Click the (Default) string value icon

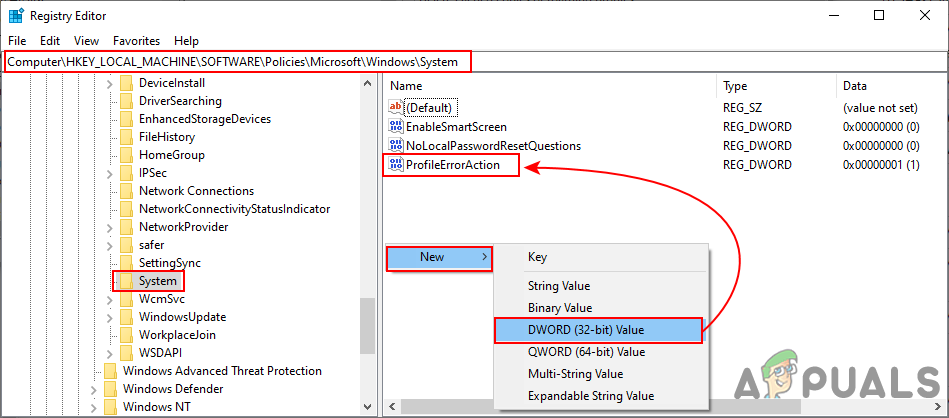[x=395, y=107]
